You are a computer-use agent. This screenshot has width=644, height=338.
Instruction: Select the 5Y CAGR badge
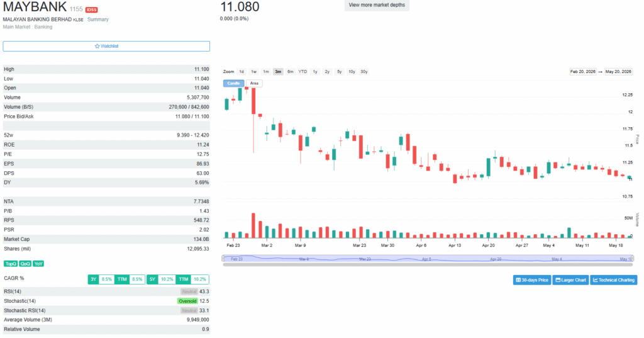click(152, 279)
